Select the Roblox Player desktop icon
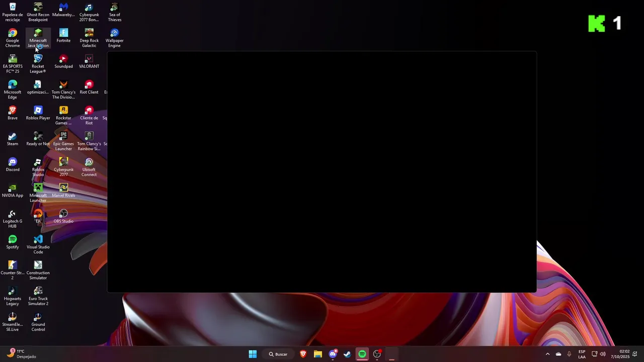The image size is (644, 362). click(38, 113)
